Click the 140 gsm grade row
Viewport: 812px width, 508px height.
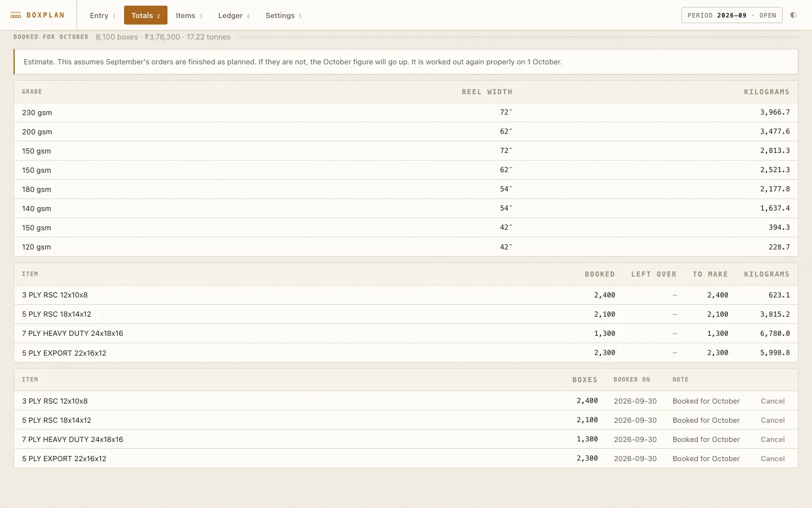[406, 208]
